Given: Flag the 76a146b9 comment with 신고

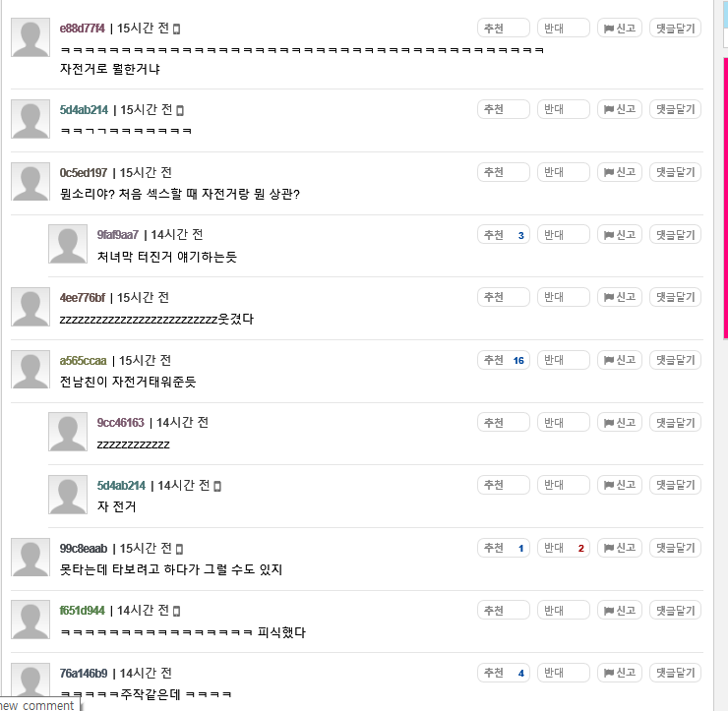Looking at the screenshot, I should [620, 673].
